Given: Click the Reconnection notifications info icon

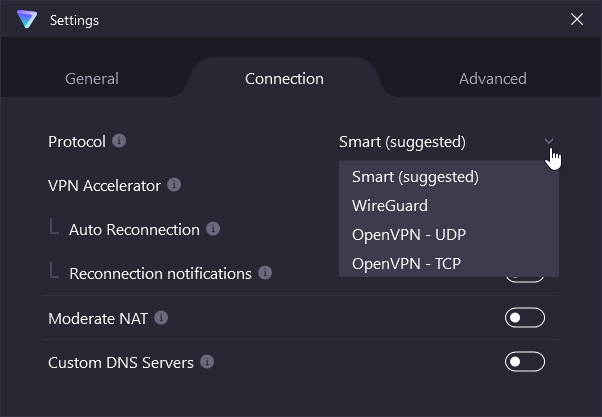Looking at the screenshot, I should [265, 273].
